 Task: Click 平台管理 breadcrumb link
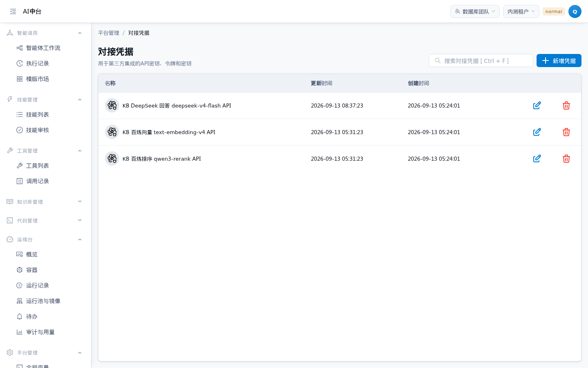coord(109,33)
